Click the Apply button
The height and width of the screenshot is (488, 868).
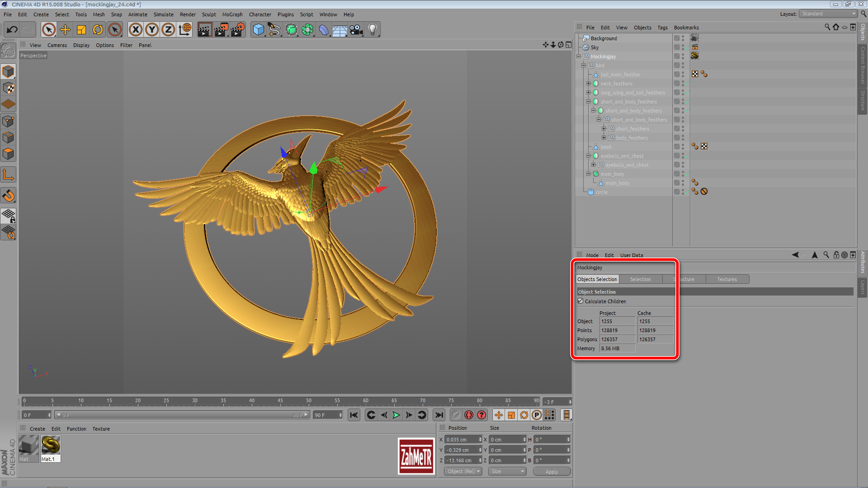coord(552,471)
